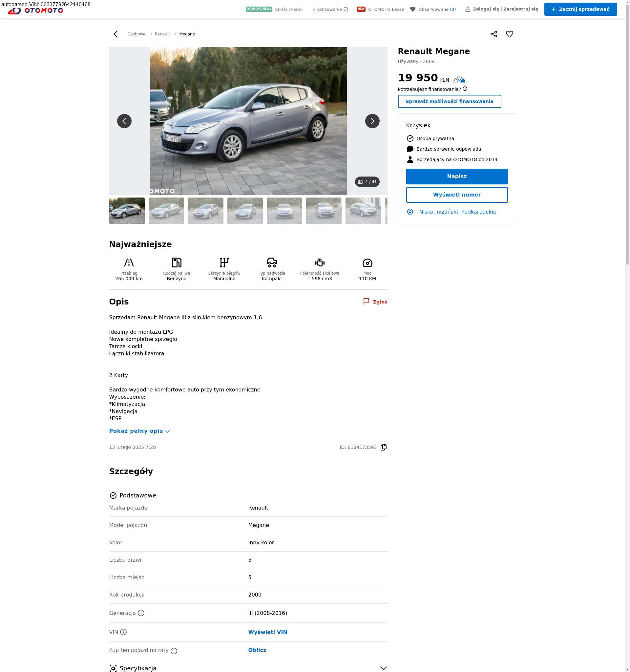Click info icon beside VIN label
This screenshot has height=672, width=630.
click(123, 632)
